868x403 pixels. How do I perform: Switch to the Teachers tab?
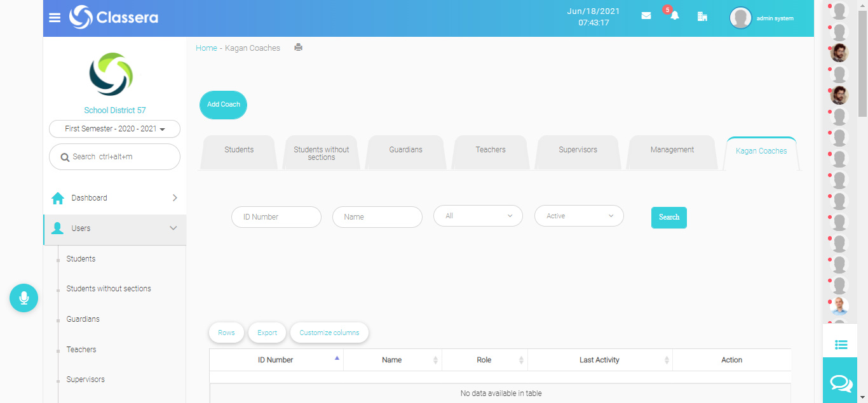tap(491, 150)
